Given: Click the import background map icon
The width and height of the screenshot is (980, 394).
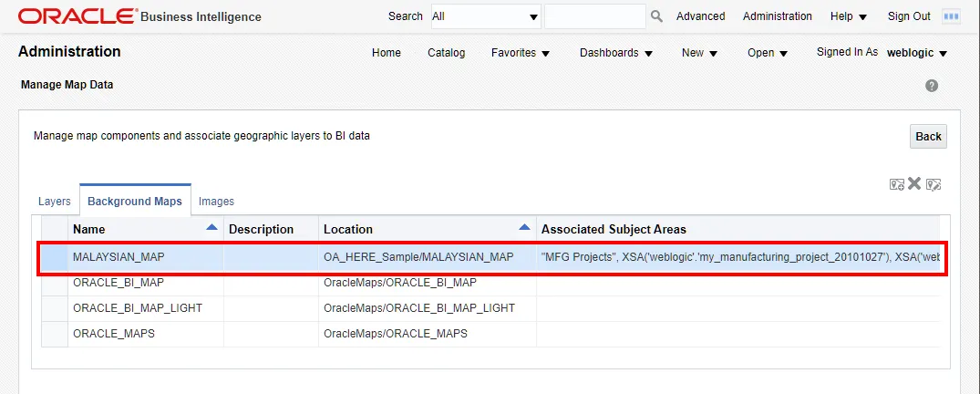Looking at the screenshot, I should click(897, 184).
